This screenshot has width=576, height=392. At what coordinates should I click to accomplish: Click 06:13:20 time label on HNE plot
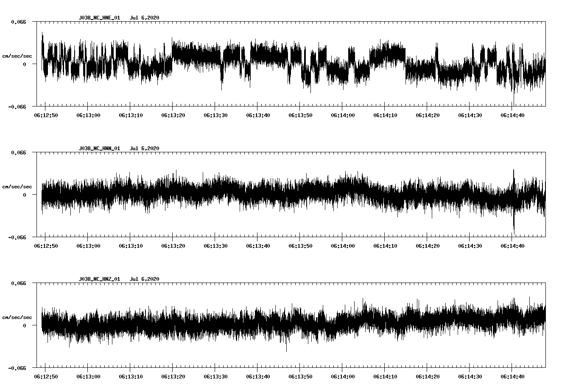tap(173, 115)
